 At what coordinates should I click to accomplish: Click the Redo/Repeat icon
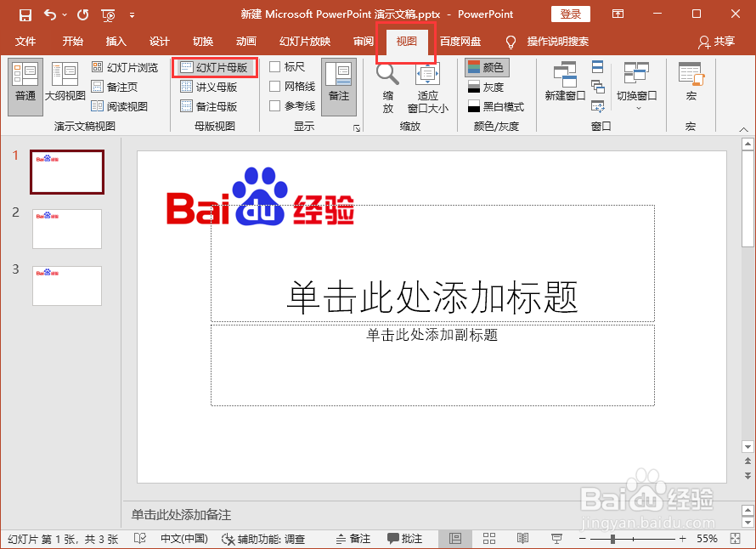pyautogui.click(x=82, y=15)
